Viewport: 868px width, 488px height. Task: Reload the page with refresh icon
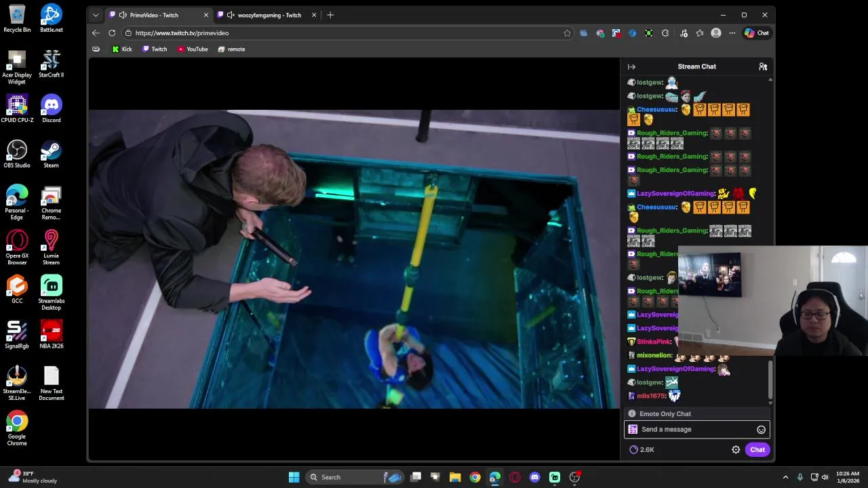click(112, 33)
